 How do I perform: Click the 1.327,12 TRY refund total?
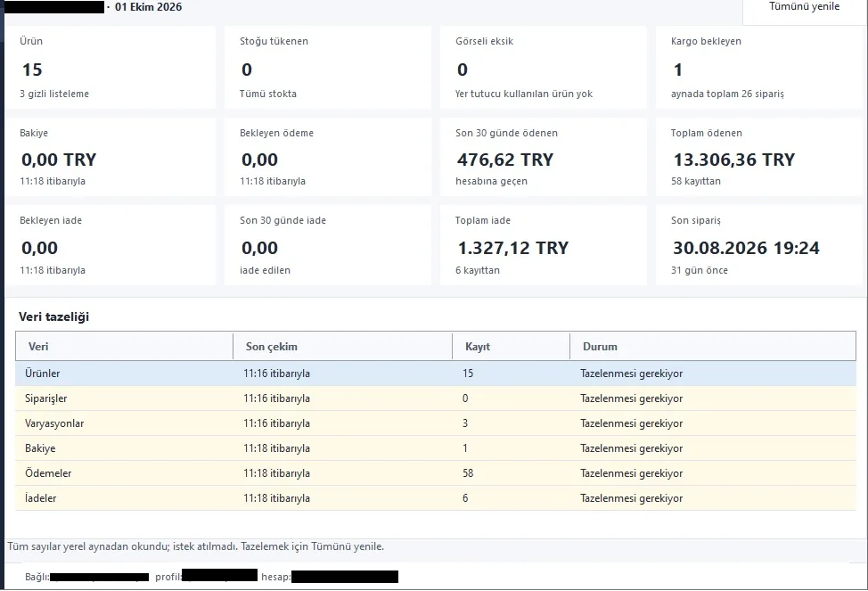click(513, 248)
